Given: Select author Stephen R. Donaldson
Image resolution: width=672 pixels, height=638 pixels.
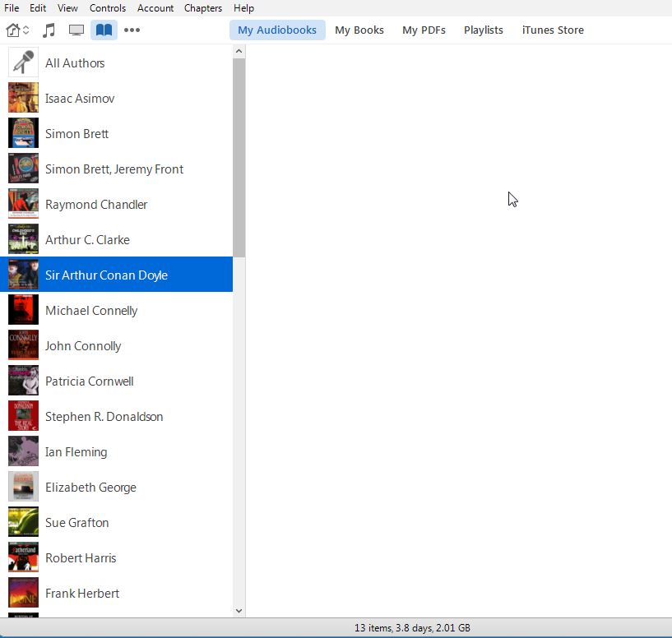Looking at the screenshot, I should pyautogui.click(x=116, y=416).
